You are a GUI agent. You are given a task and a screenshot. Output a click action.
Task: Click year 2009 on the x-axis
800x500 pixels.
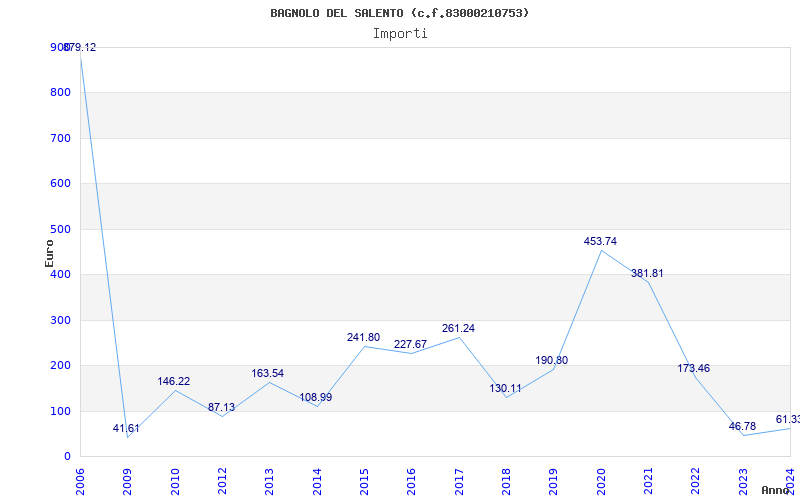(x=128, y=481)
